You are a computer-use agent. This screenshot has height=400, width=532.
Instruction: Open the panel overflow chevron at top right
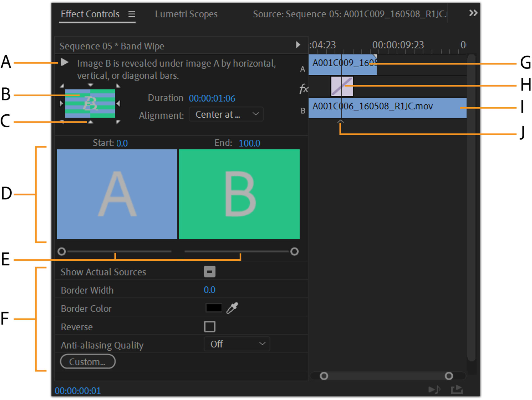(x=473, y=13)
